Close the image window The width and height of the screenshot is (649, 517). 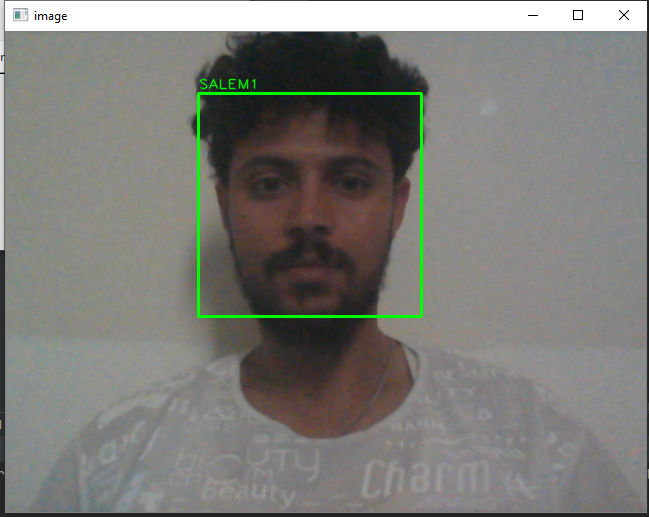pos(624,15)
